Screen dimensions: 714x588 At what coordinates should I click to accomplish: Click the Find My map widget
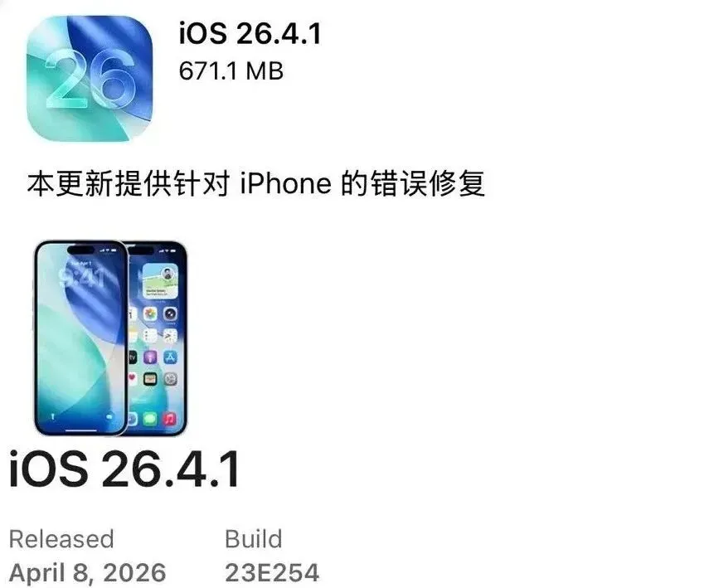tap(160, 281)
